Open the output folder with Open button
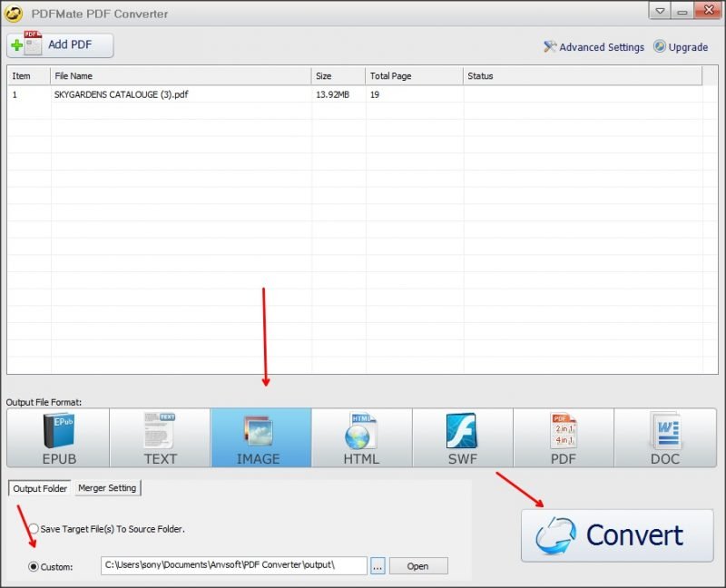This screenshot has height=588, width=726. (418, 566)
